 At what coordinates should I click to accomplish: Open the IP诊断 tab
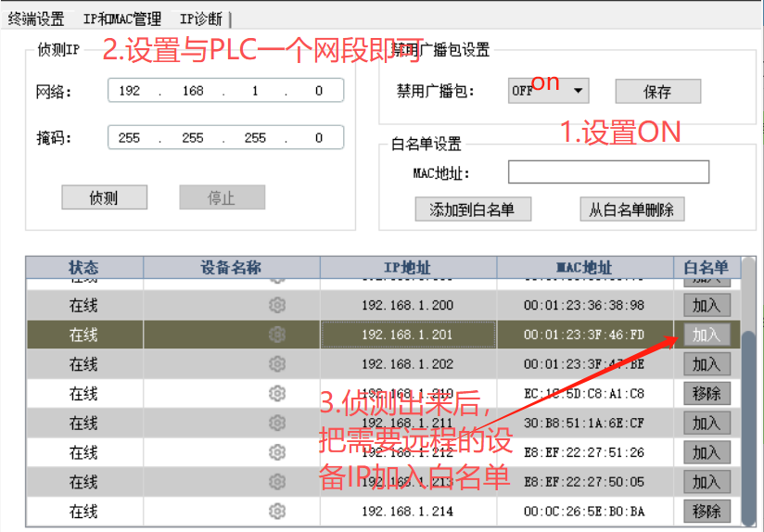[200, 19]
